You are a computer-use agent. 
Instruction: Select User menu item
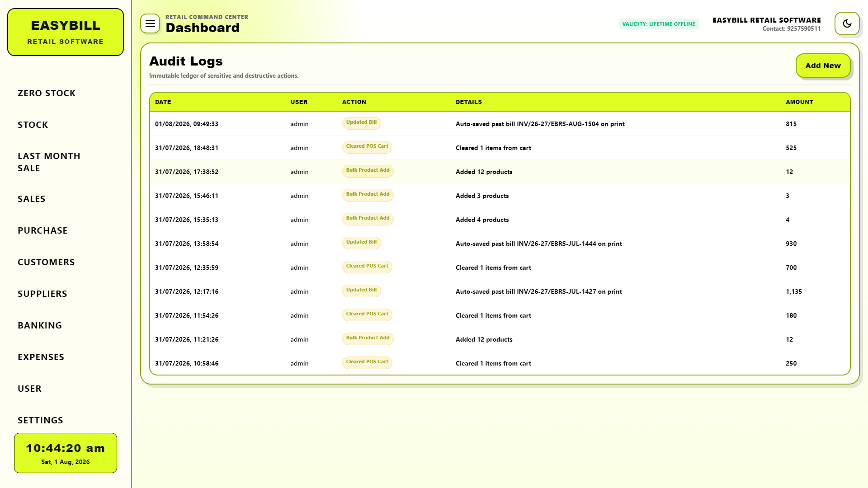(x=29, y=389)
